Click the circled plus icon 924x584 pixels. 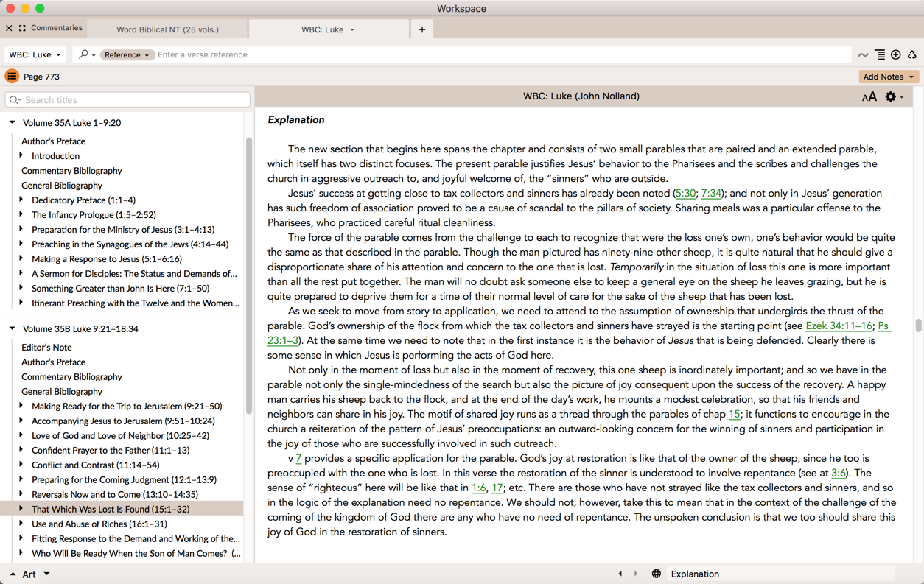point(896,54)
